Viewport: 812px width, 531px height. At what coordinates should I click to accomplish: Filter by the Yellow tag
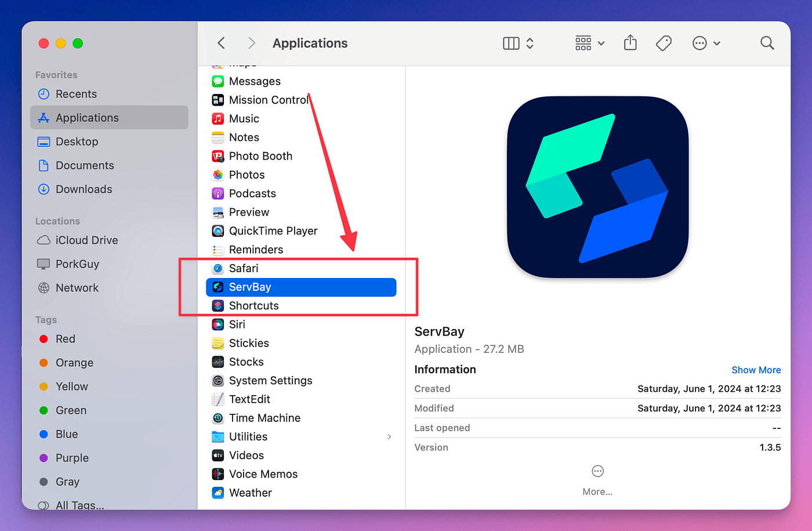[x=109, y=386]
